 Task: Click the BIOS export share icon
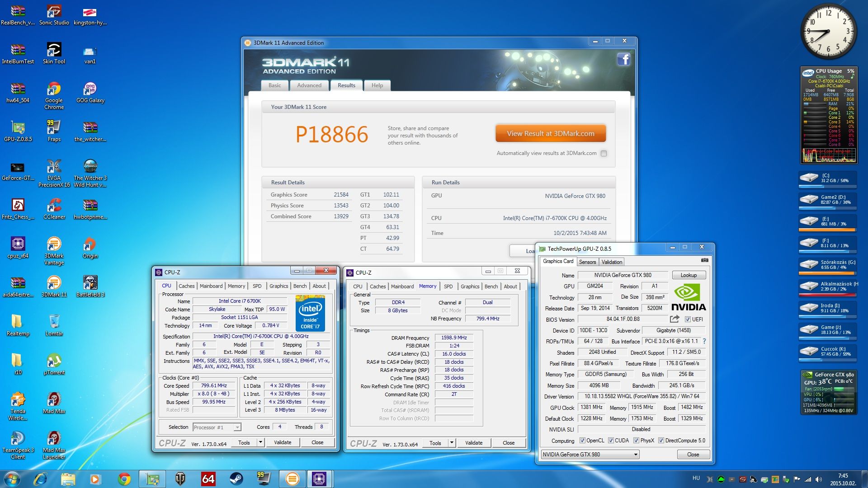click(x=675, y=319)
